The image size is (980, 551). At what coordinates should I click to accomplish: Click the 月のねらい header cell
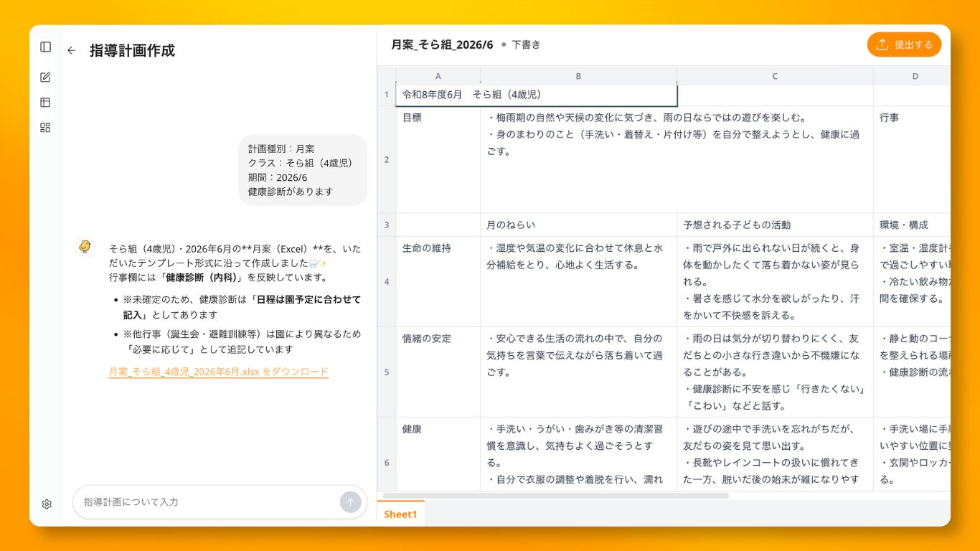(x=578, y=225)
